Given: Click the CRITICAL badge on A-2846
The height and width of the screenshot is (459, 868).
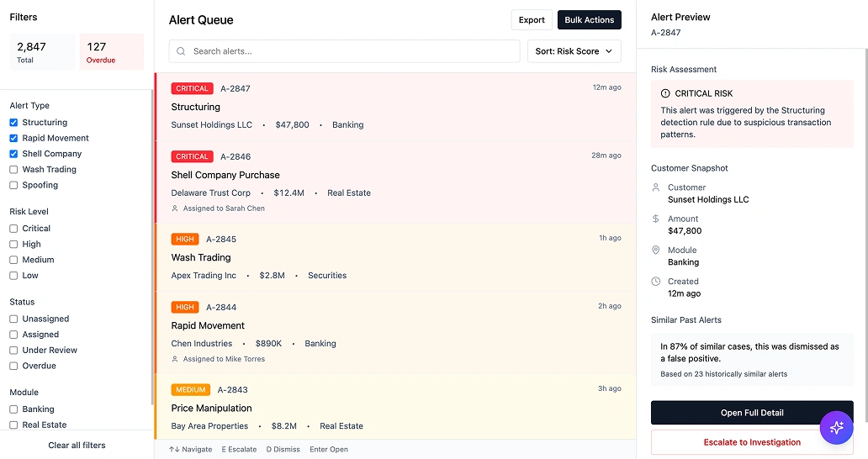Looking at the screenshot, I should pos(192,156).
